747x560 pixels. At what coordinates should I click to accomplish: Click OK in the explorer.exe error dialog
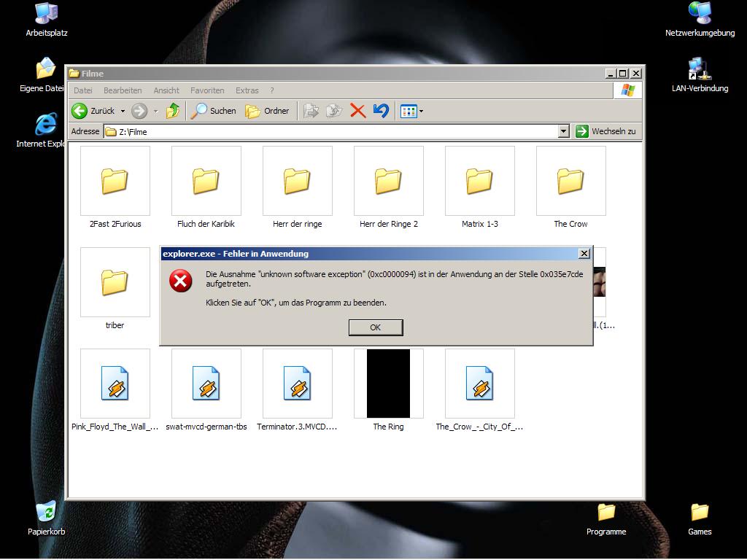click(375, 327)
